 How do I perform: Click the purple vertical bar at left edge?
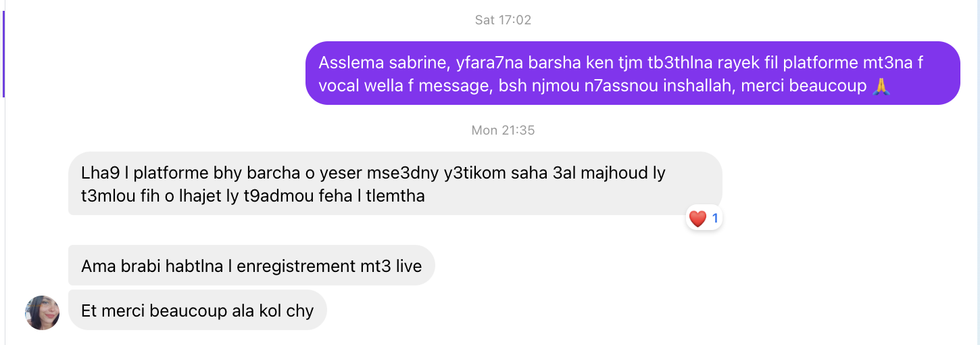[3, 54]
